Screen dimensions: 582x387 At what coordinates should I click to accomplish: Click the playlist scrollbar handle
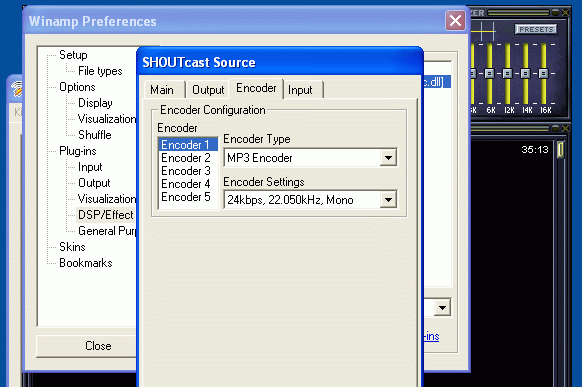560,150
